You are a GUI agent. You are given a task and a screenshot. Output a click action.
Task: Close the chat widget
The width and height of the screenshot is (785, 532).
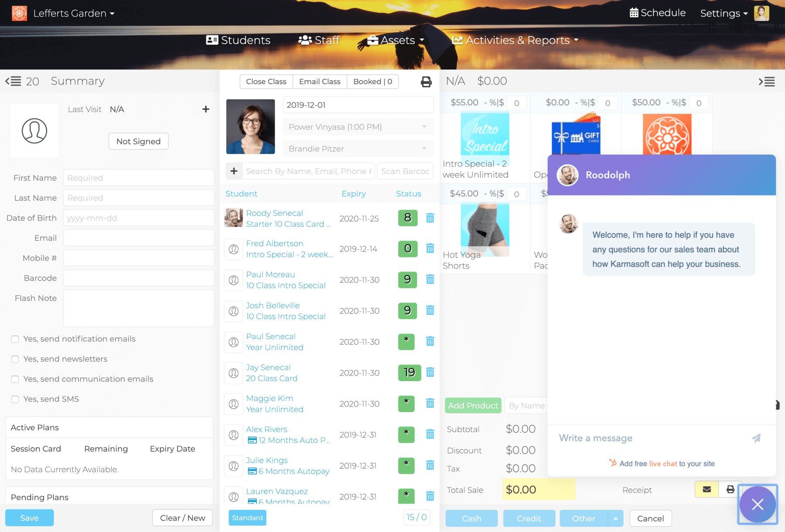758,505
